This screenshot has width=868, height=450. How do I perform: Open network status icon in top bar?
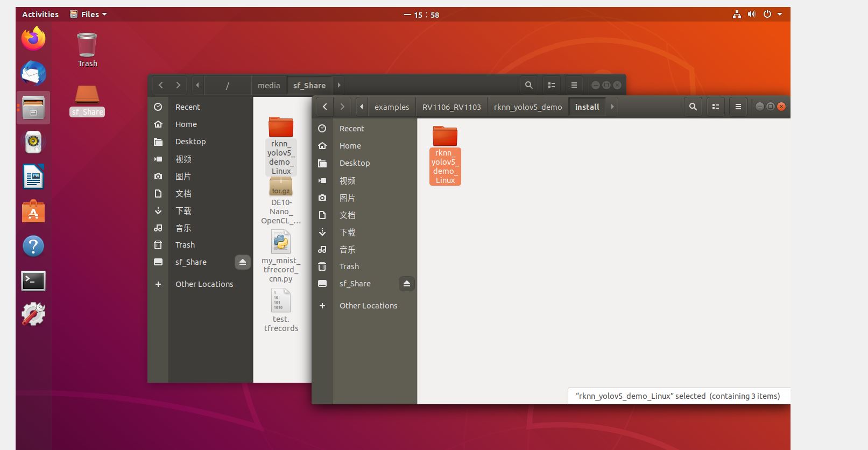(x=737, y=15)
